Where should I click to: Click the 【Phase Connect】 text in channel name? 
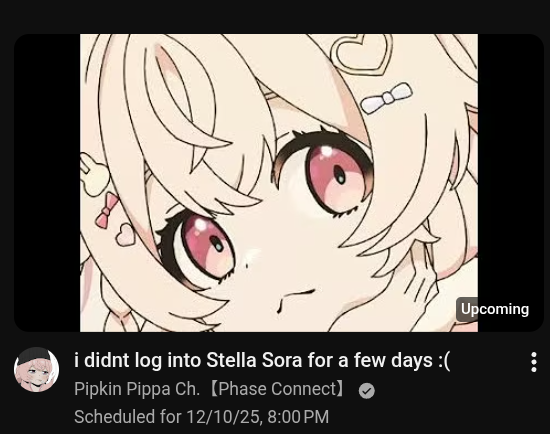coord(278,389)
